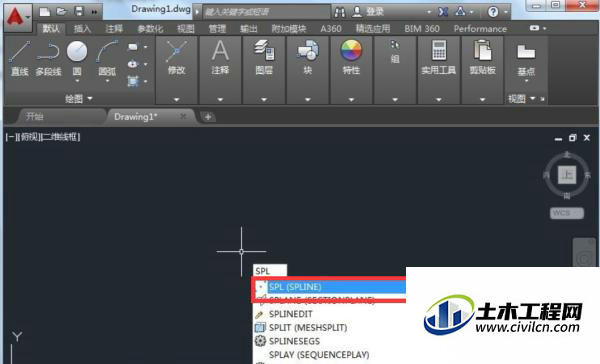
Task: Open the Circle tool dropdown arrow
Action: point(77,81)
